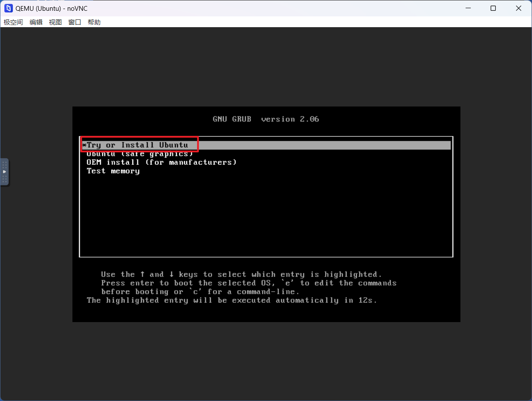The image size is (532, 401).
Task: Maximize the QEMU noVNC window
Action: (493, 8)
